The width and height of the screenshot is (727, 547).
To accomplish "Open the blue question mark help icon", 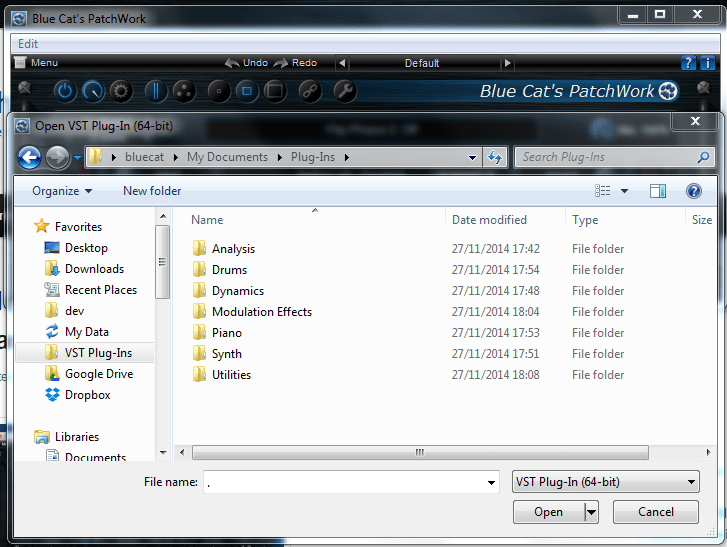I will tap(688, 63).
